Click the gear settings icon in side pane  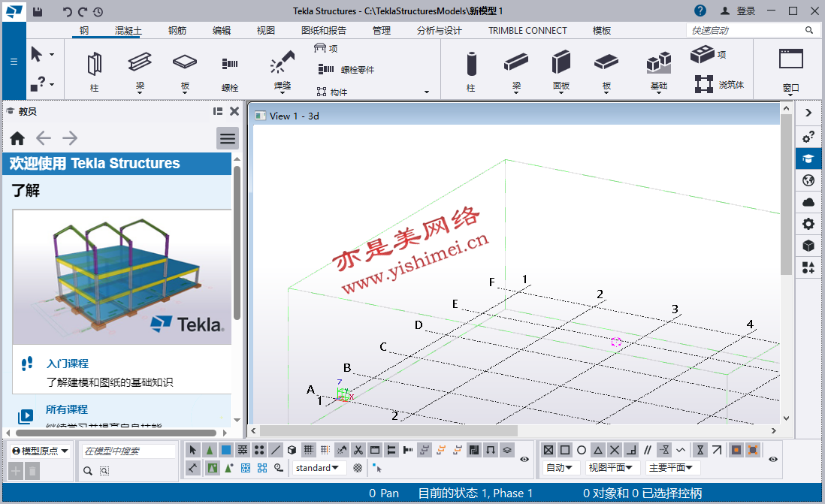808,224
